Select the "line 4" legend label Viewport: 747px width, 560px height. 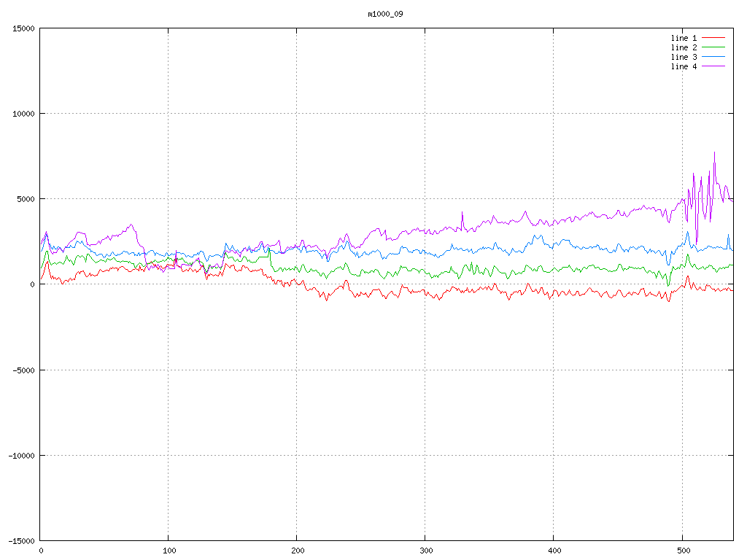[684, 66]
